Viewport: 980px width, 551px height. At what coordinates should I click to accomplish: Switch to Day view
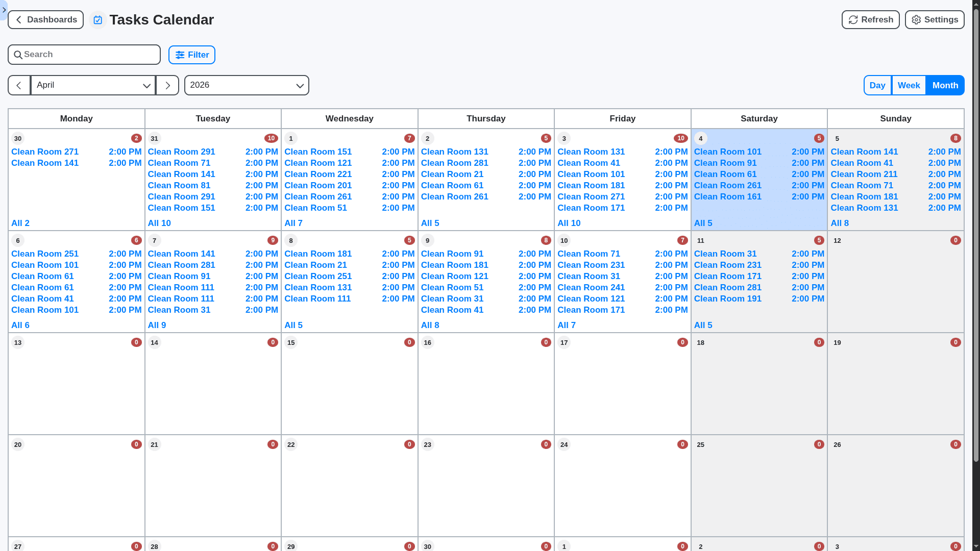click(877, 85)
